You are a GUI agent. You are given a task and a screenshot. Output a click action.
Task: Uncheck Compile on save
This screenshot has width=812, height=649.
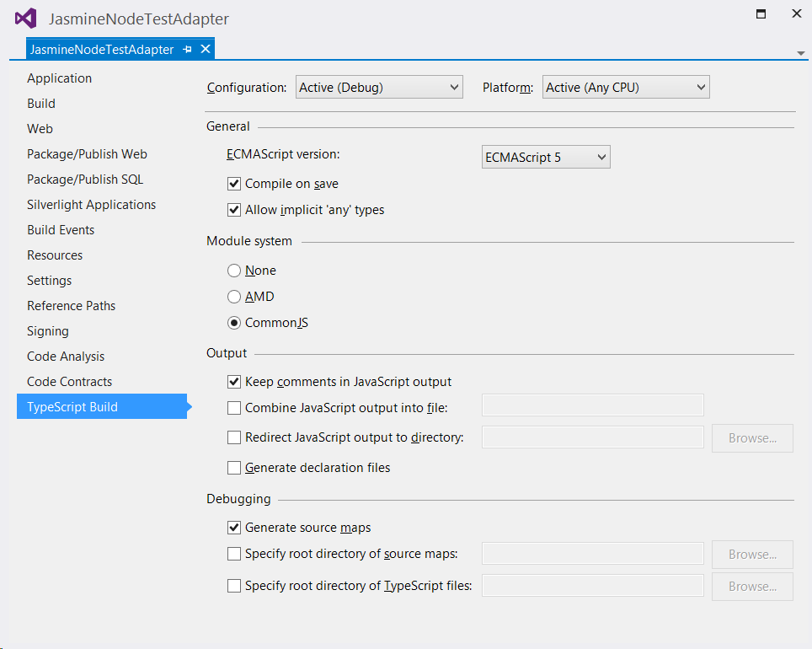[233, 184]
